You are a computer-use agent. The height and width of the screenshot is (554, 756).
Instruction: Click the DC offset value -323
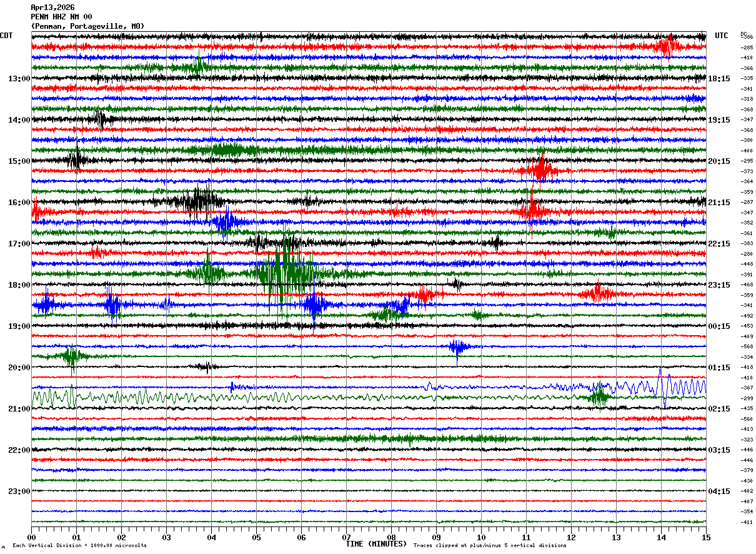click(747, 440)
